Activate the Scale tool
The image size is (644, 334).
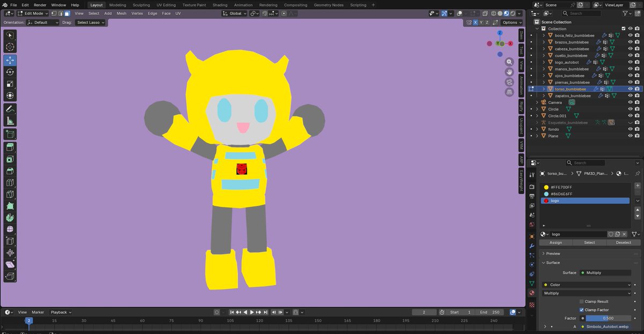(x=10, y=84)
